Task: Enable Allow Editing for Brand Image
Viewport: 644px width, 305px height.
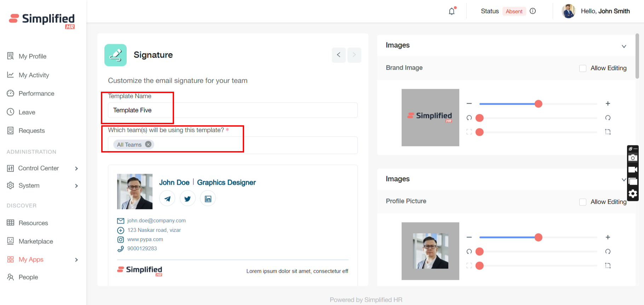Action: (x=583, y=68)
